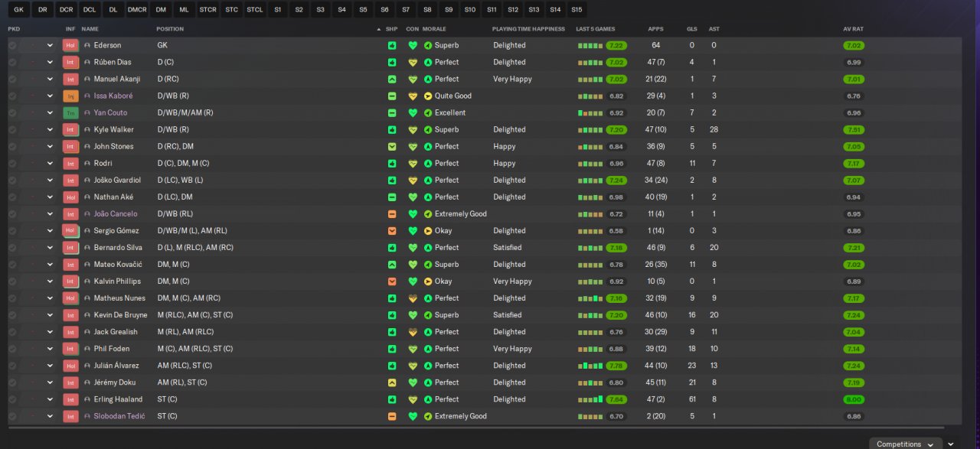
Task: Toggle Rúben Dias' picked checkbox
Action: pyautogui.click(x=12, y=62)
